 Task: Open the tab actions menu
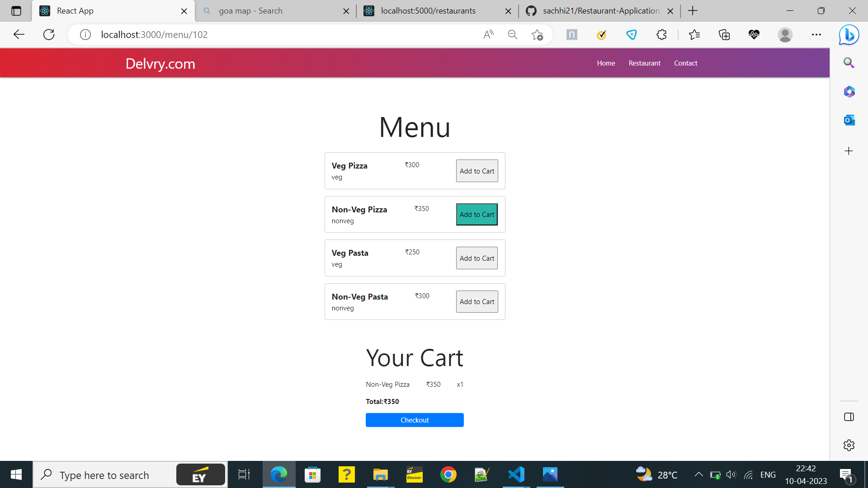[16, 11]
